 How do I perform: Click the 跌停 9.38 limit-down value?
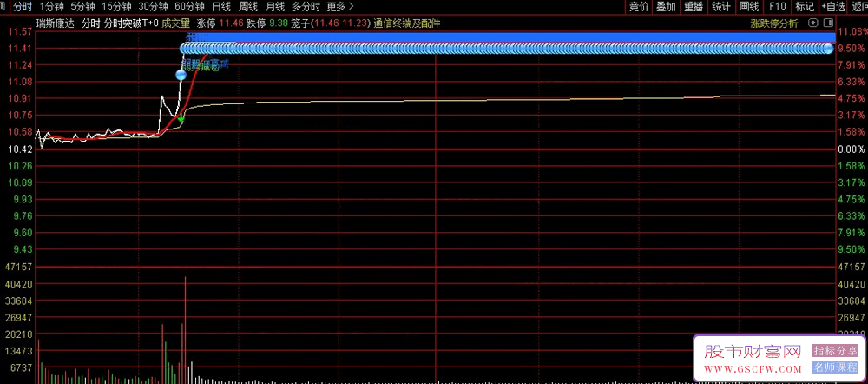click(x=267, y=23)
